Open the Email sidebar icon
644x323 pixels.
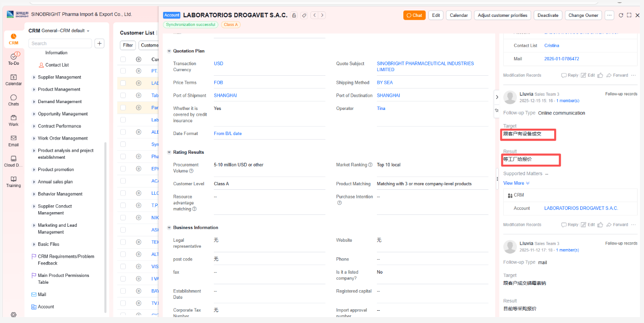13,141
